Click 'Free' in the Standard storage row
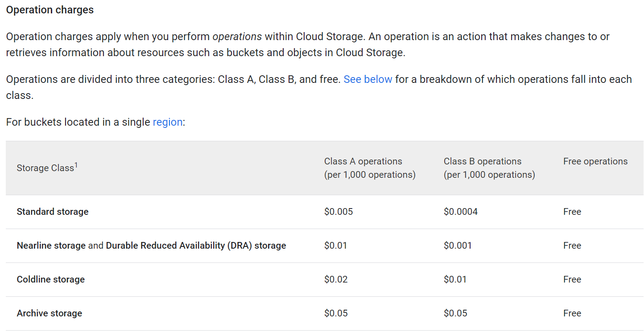Image resolution: width=644 pixels, height=336 pixels. [x=572, y=212]
